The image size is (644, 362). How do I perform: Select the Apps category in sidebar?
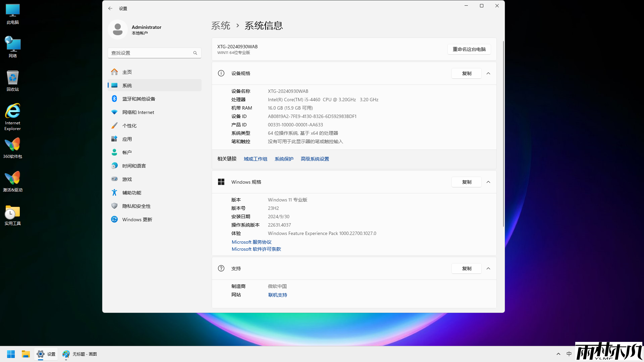point(127,139)
